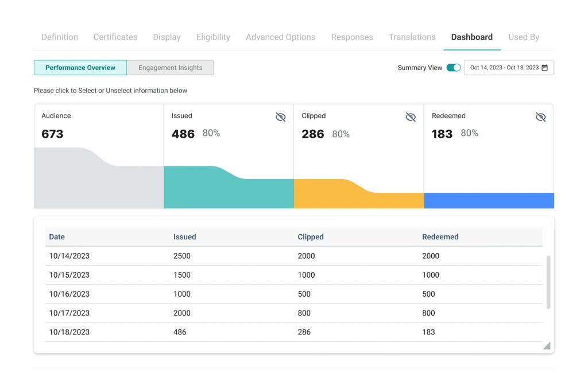Click Clipped value 1000 for 10/15/2023
This screenshot has width=588, height=377.
[x=307, y=275]
